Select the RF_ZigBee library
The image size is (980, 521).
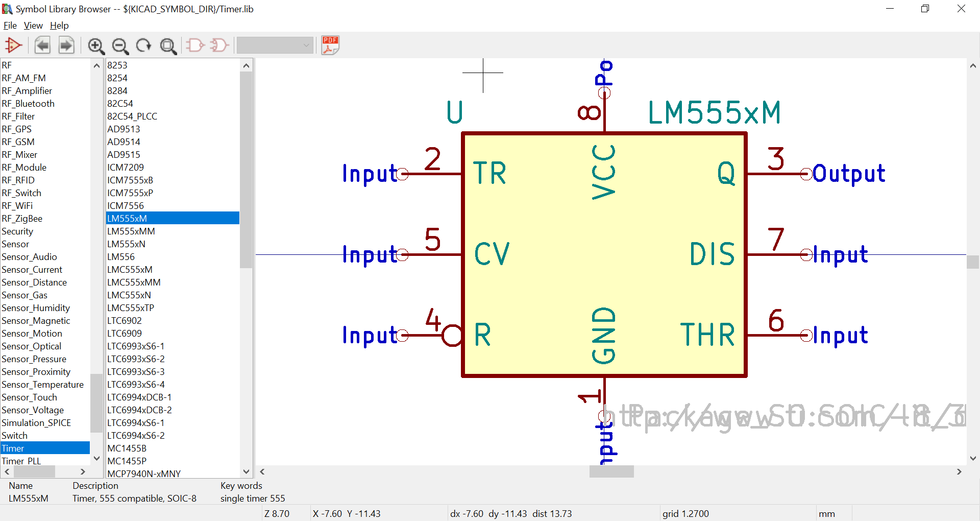(x=45, y=219)
